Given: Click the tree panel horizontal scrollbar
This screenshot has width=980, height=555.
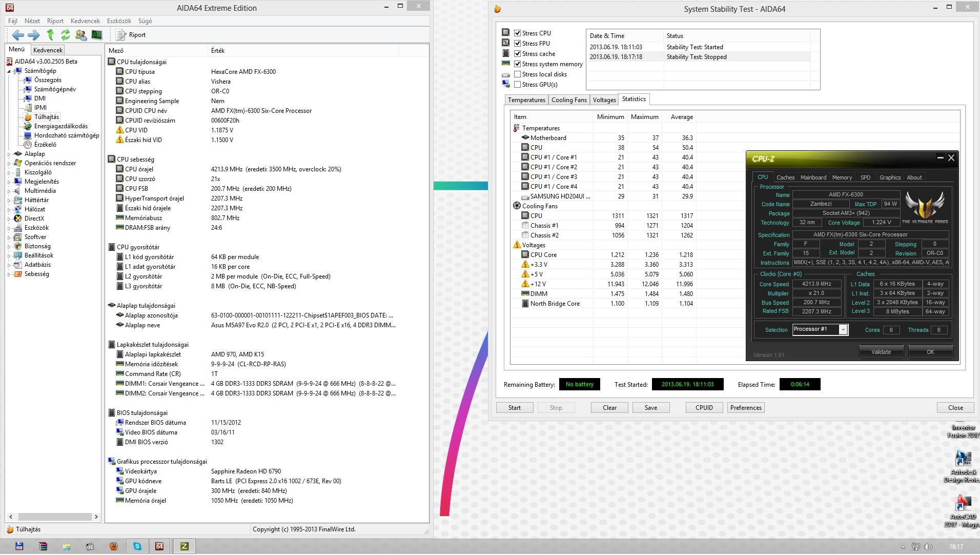Looking at the screenshot, I should pyautogui.click(x=53, y=517).
